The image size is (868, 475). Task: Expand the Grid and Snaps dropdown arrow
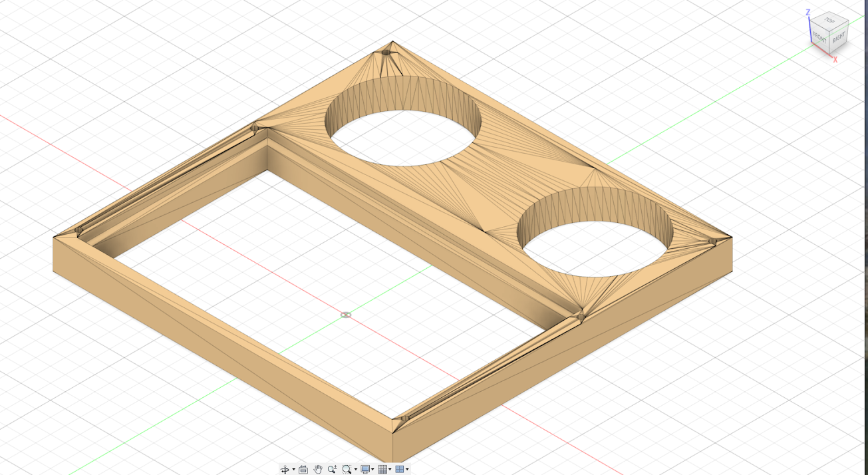click(390, 469)
